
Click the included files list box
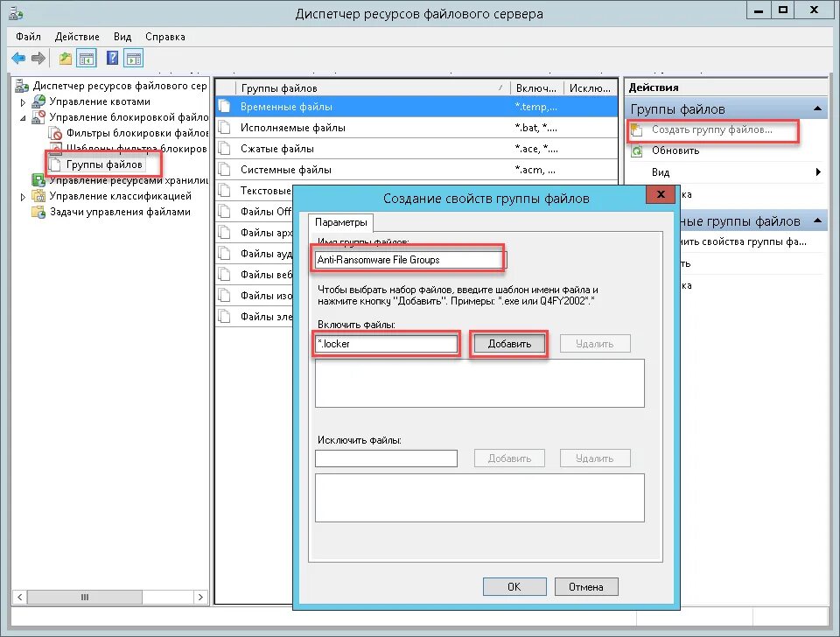coord(479,383)
